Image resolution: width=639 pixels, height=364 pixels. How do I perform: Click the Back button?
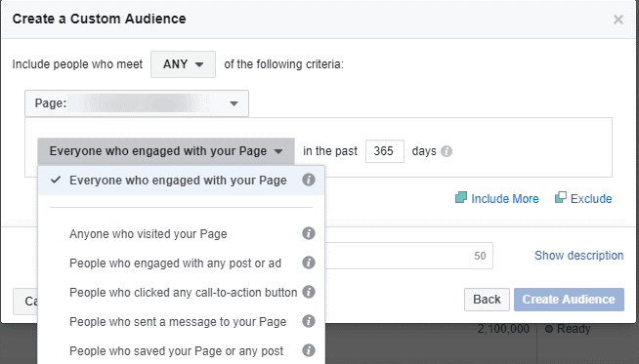coord(487,300)
